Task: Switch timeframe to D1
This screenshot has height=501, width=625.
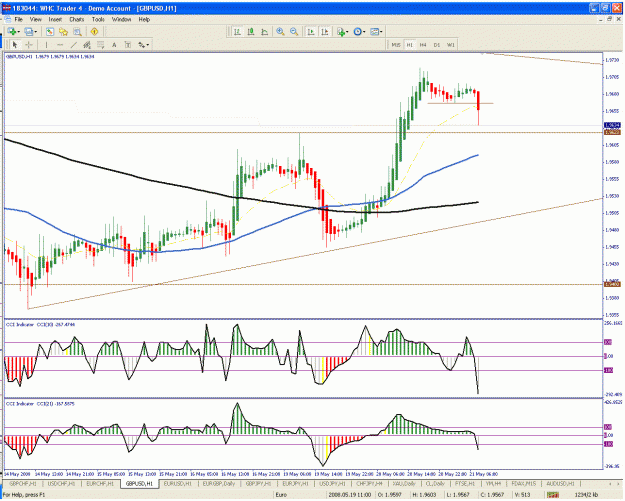Action: pyautogui.click(x=437, y=45)
